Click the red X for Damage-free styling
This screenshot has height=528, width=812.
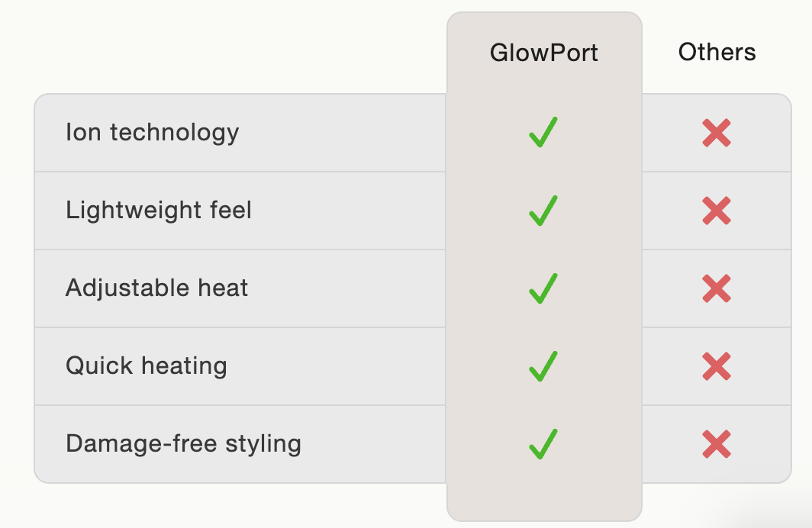coord(717,445)
